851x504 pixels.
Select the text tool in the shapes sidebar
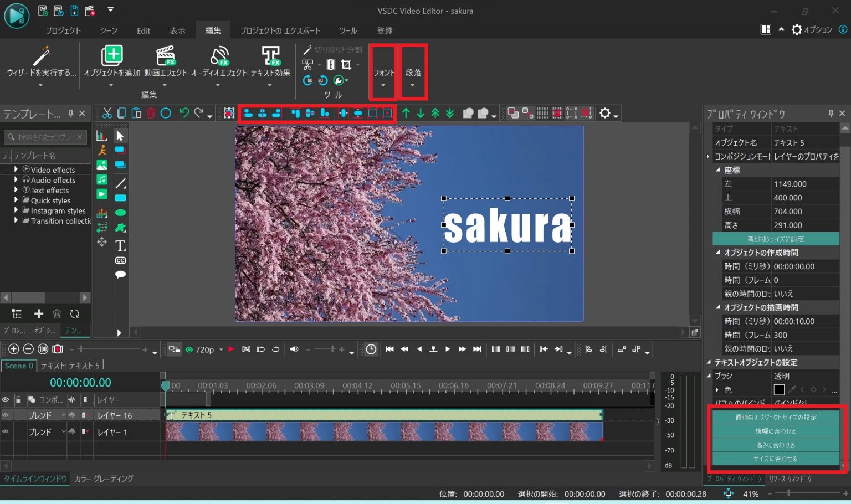[x=121, y=246]
